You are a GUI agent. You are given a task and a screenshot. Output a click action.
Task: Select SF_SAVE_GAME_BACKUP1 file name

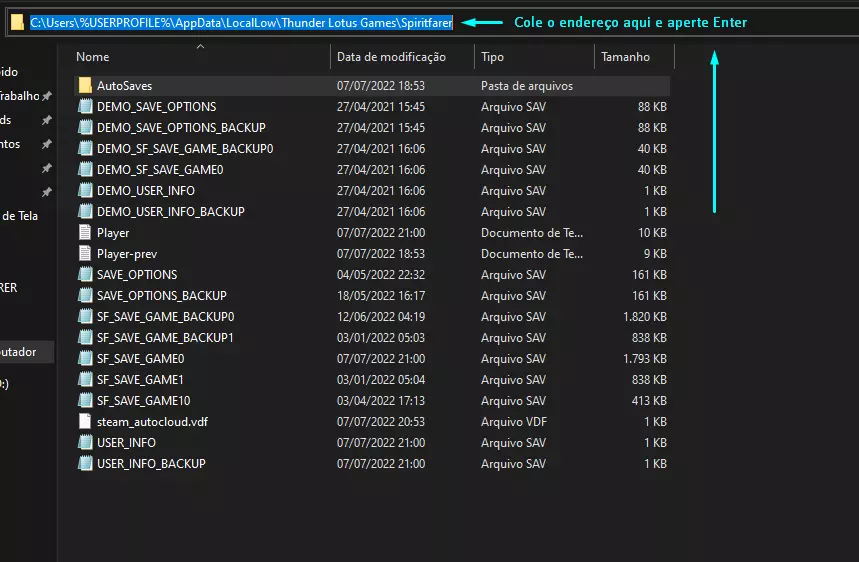pos(165,338)
